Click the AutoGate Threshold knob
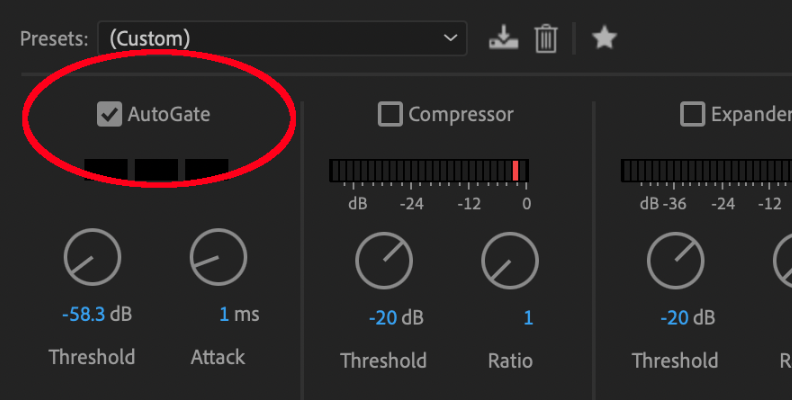The width and height of the screenshot is (792, 400). pyautogui.click(x=92, y=257)
